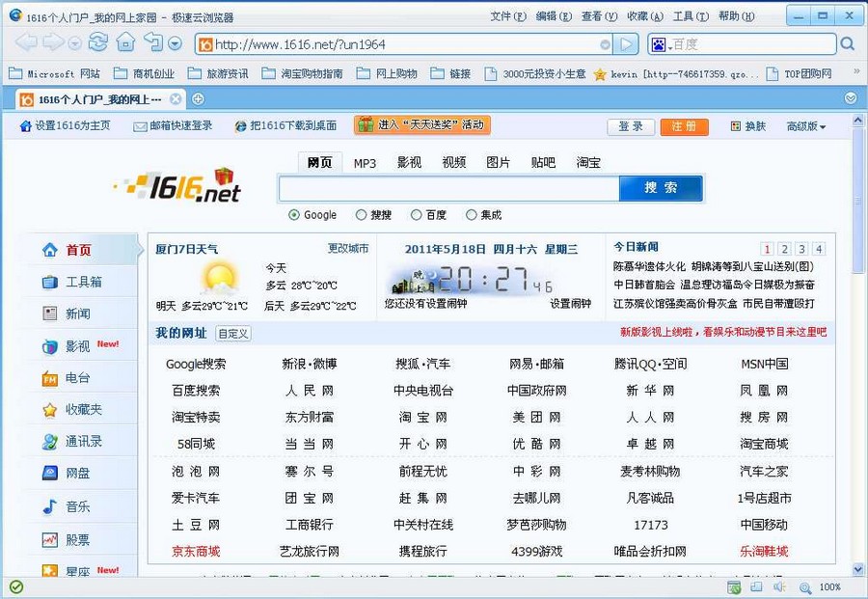The height and width of the screenshot is (599, 868).
Task: Open the 查看(V) menu
Action: pyautogui.click(x=599, y=16)
